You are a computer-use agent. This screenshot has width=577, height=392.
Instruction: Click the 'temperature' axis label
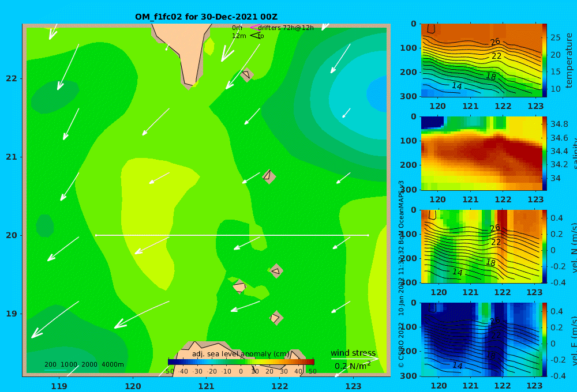pyautogui.click(x=569, y=61)
